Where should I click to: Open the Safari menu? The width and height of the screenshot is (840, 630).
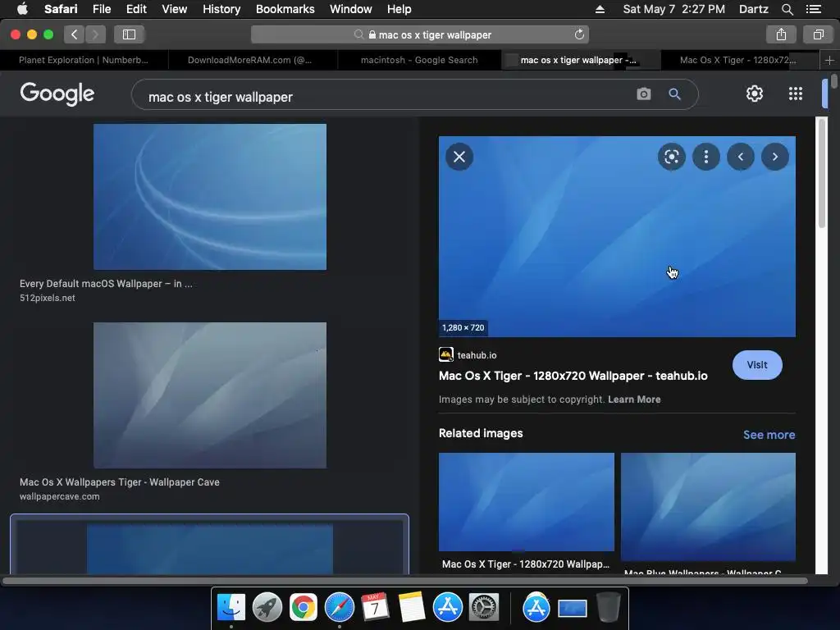61,9
